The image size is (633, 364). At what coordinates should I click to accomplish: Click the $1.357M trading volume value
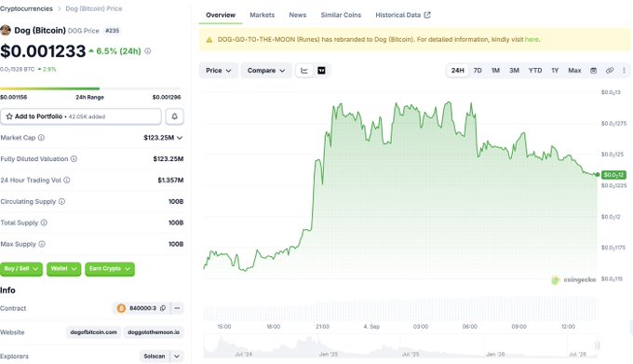coord(170,180)
